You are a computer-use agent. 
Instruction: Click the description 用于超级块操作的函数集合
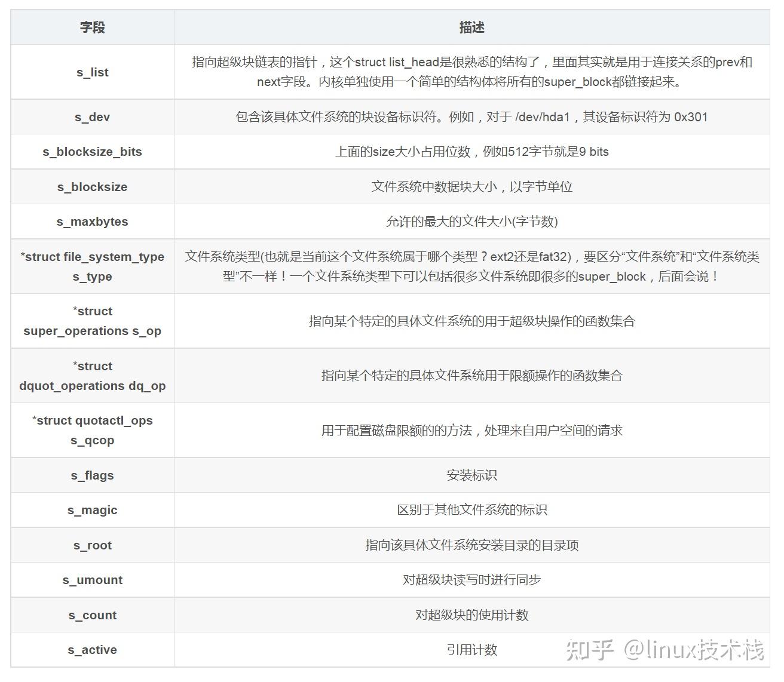click(472, 321)
